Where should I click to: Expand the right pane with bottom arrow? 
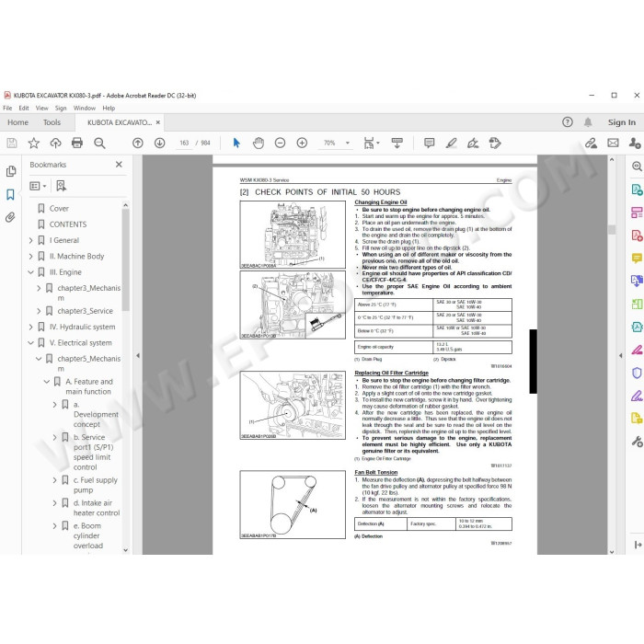click(638, 545)
